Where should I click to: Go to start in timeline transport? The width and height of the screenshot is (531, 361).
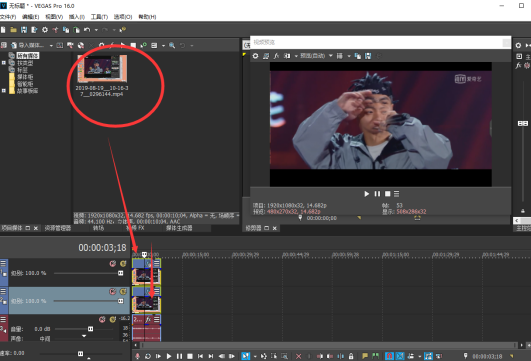point(200,356)
